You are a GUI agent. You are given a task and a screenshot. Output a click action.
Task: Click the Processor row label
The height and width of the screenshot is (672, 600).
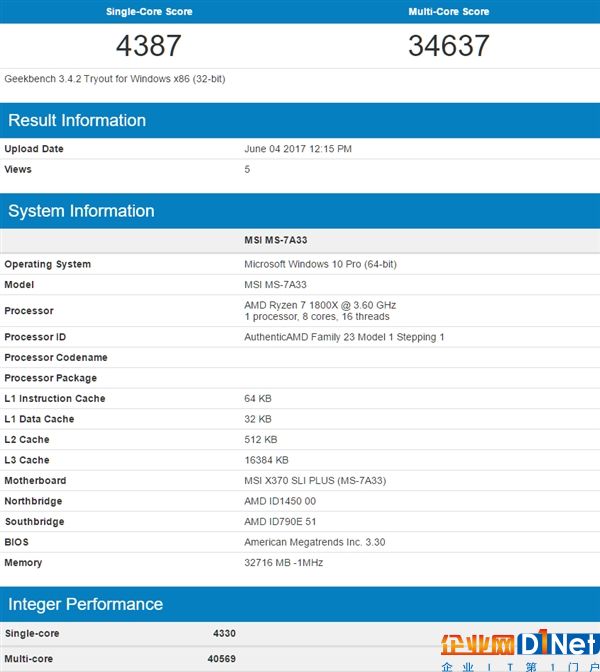coord(29,311)
